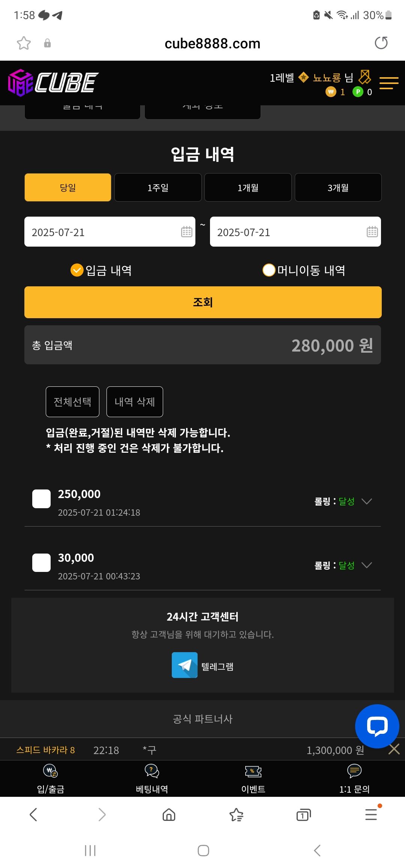Open the 1:1 문의 inquiry icon

coord(354,771)
